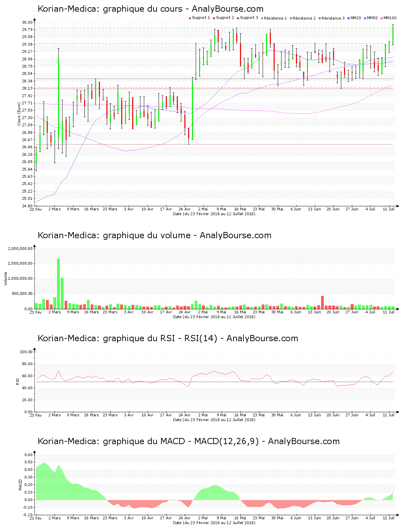Click the Résistance 2 legend entry
Image resolution: width=412 pixels, height=532 pixels.
(x=304, y=18)
